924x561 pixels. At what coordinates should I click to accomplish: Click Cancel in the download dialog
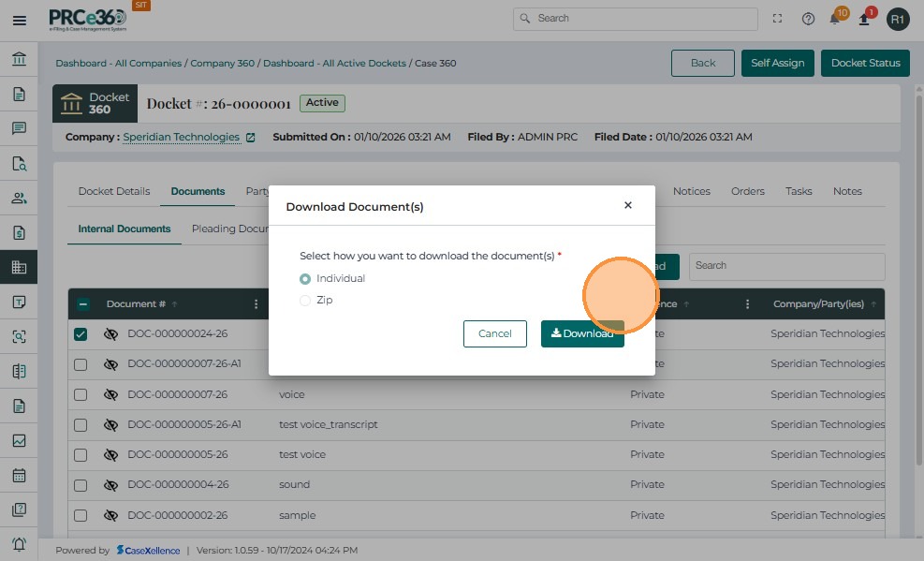[x=495, y=334]
